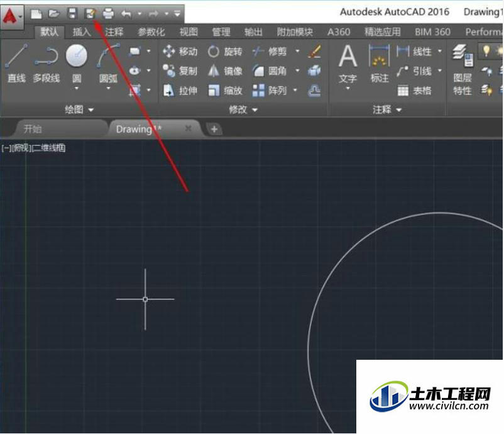Screen dimensions: 504x434
Task: Click the 引线 leader tool
Action: click(414, 71)
